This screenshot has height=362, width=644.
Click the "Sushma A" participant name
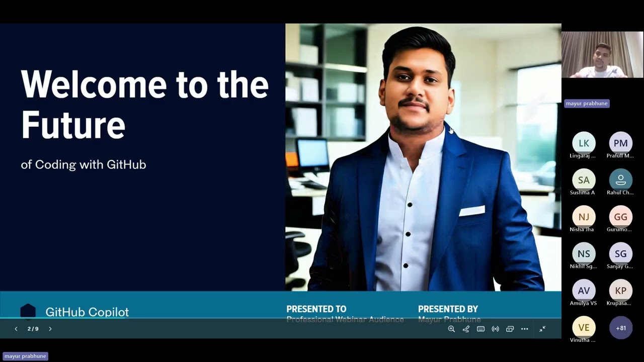click(x=582, y=193)
